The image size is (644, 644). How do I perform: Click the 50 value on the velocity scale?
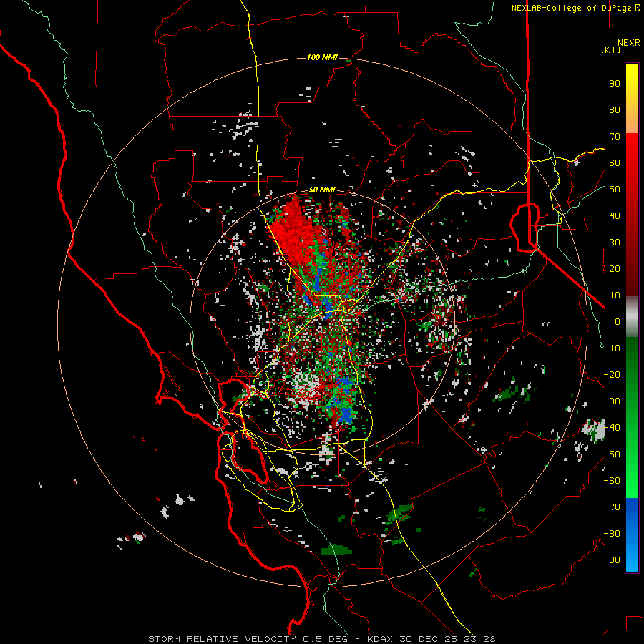point(615,190)
